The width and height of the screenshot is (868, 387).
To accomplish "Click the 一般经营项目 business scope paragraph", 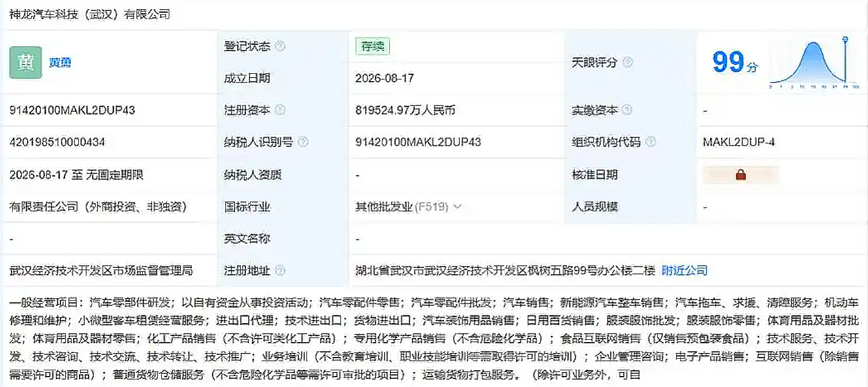I will click(434, 339).
